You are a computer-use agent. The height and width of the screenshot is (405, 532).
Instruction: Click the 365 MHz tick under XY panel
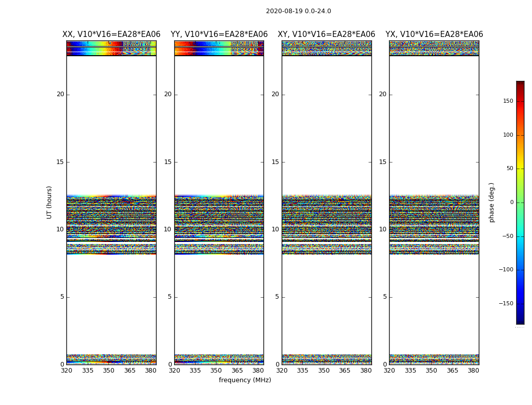point(345,371)
